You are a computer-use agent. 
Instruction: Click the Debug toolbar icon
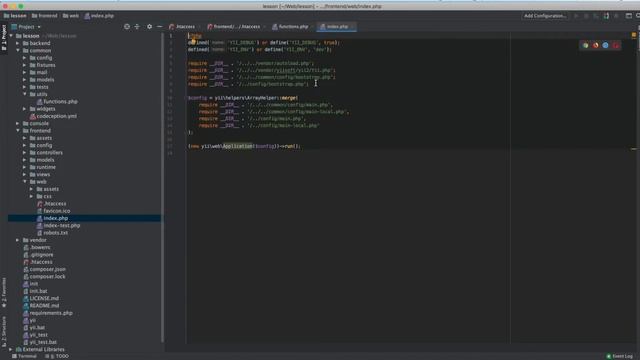[x=586, y=16]
